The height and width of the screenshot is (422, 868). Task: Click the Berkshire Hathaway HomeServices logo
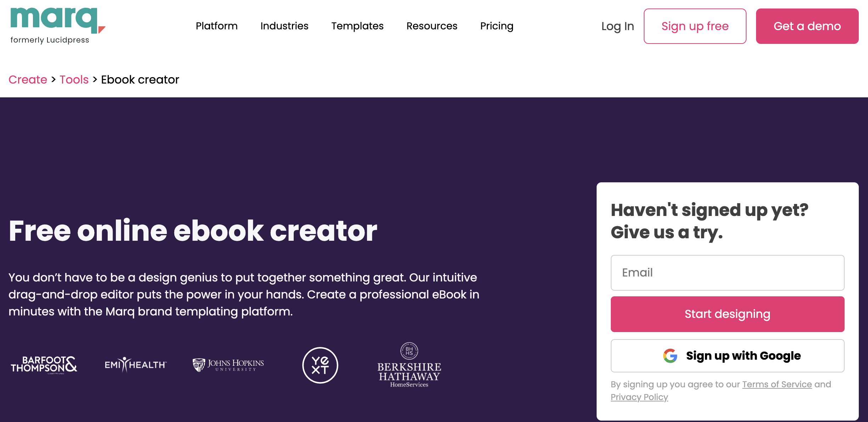pyautogui.click(x=409, y=365)
